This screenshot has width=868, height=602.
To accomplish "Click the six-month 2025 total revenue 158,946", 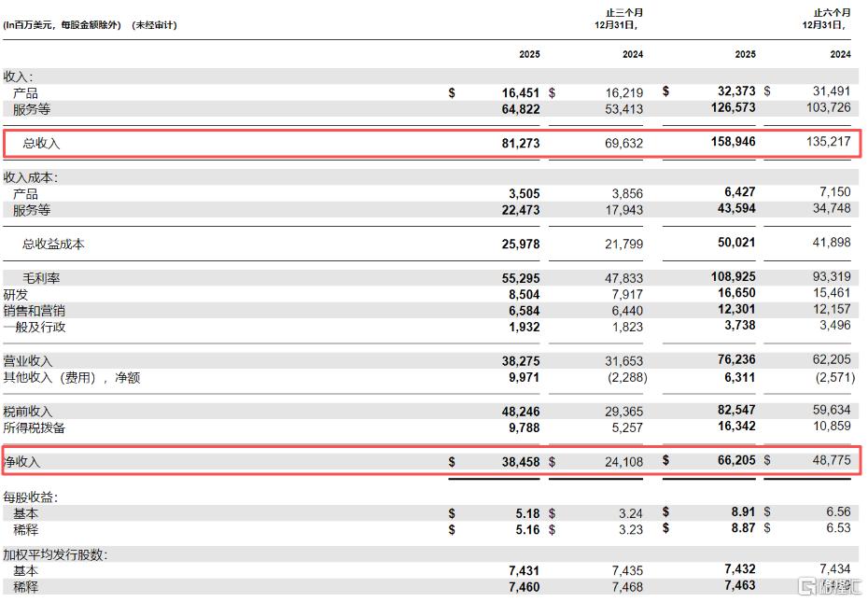I will (x=733, y=141).
